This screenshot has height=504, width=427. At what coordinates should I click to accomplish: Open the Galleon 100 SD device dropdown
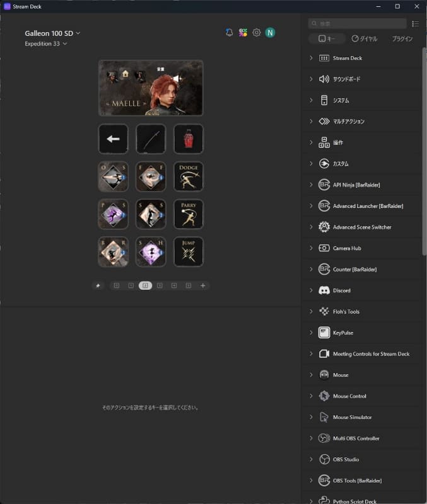pyautogui.click(x=52, y=33)
